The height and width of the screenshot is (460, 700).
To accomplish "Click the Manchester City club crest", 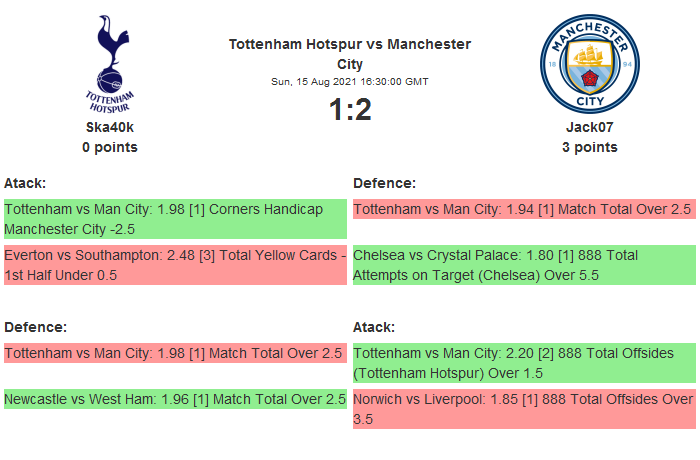I will [589, 62].
